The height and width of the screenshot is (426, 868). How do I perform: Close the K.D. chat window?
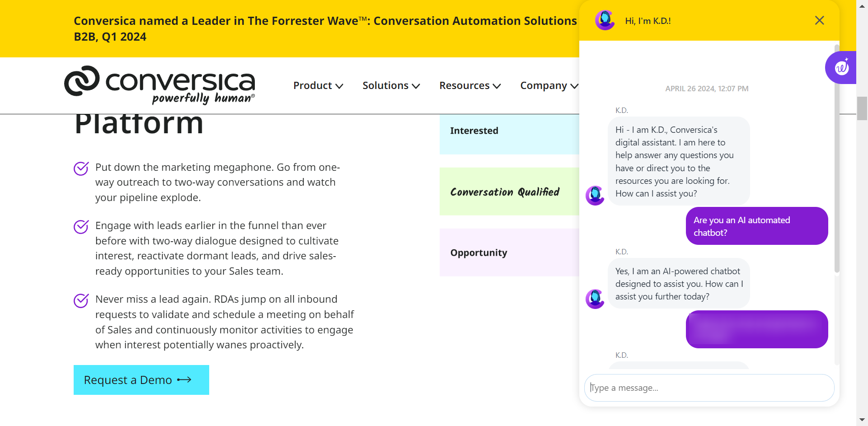click(x=819, y=20)
